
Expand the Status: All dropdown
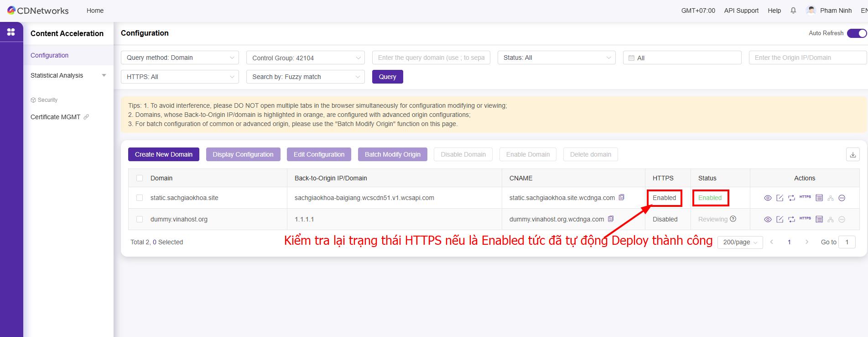[x=556, y=58]
